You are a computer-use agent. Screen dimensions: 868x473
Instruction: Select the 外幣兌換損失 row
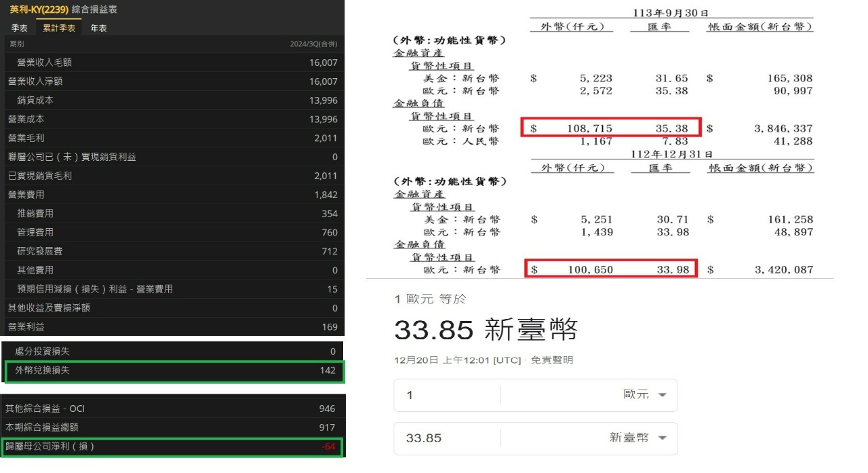172,371
